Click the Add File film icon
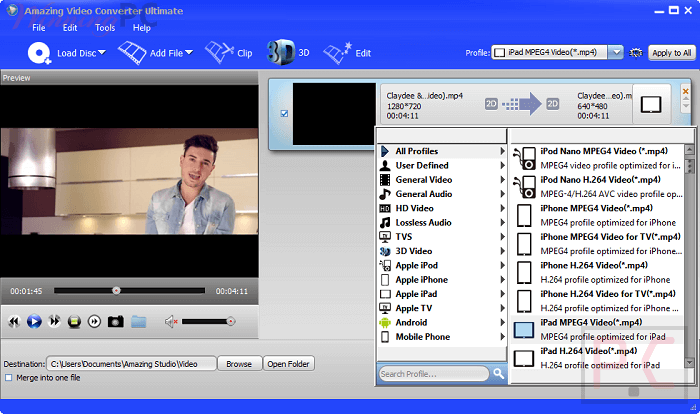The height and width of the screenshot is (414, 700). coord(132,53)
